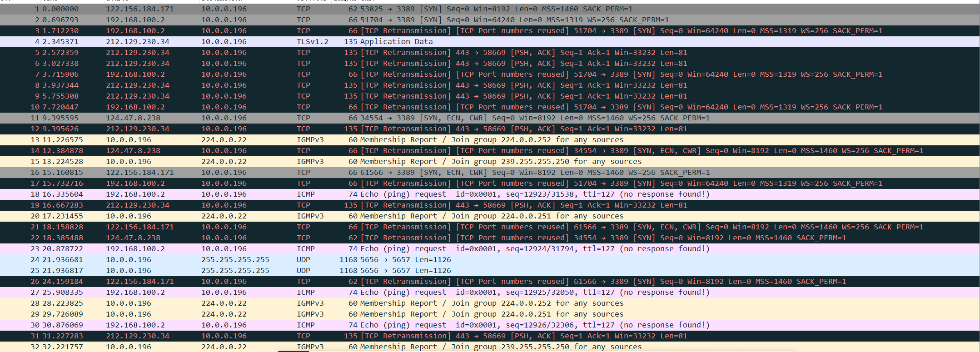Image resolution: width=980 pixels, height=352 pixels.
Task: Select ICMP echo request seq=12924/31794
Action: 490,249
